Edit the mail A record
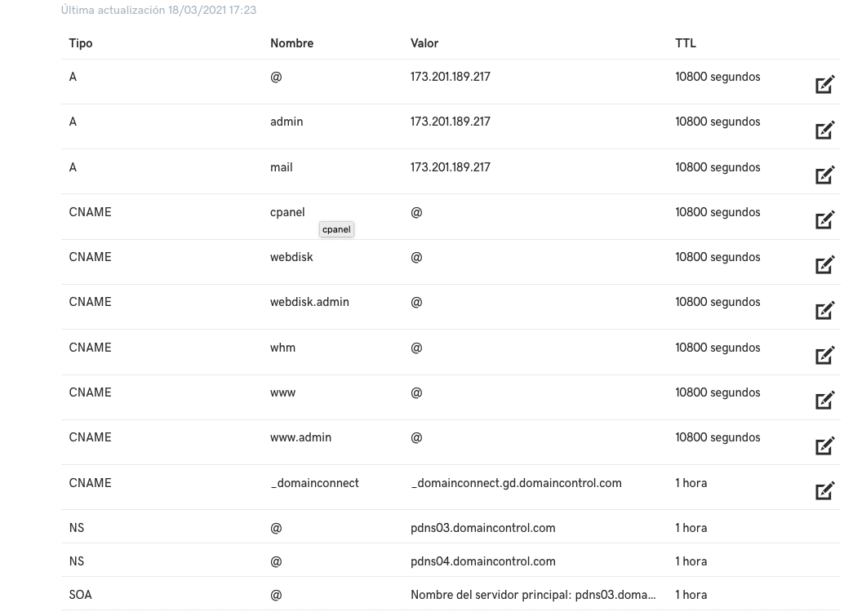The width and height of the screenshot is (853, 616). point(824,175)
